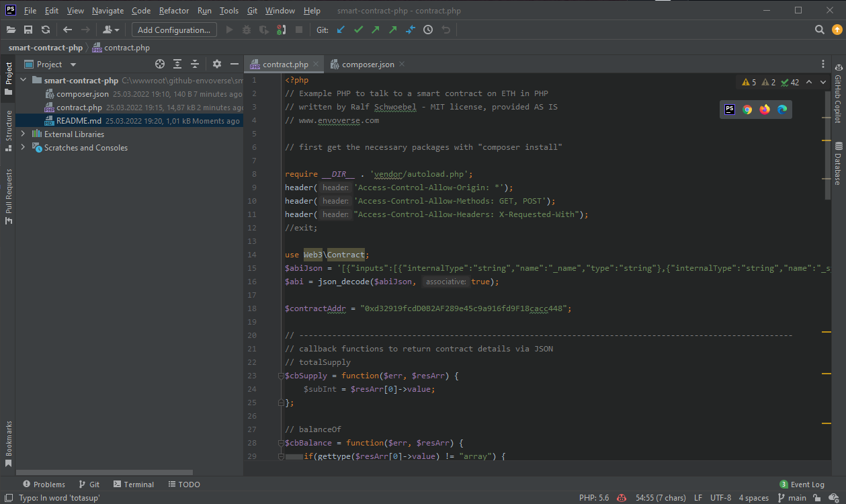The height and width of the screenshot is (504, 846).
Task: Open the Project panel settings gear
Action: pyautogui.click(x=216, y=63)
